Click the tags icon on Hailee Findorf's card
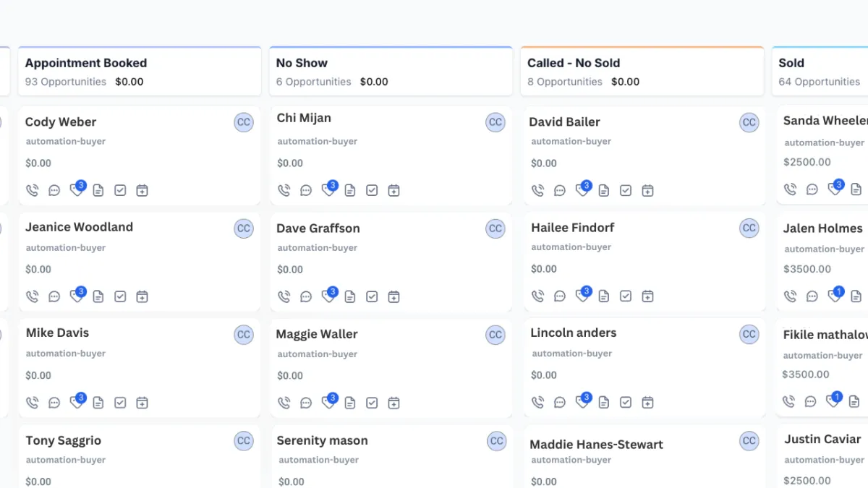 pyautogui.click(x=582, y=296)
